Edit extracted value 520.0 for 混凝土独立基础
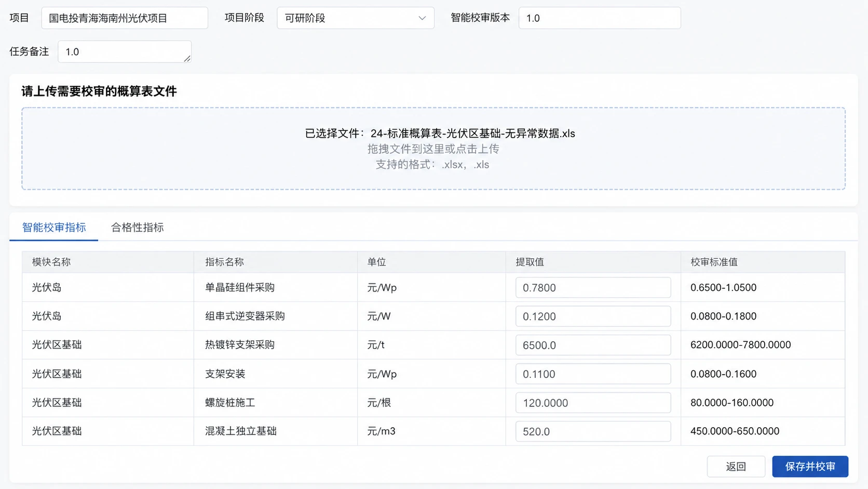Image resolution: width=868 pixels, height=489 pixels. coord(593,431)
